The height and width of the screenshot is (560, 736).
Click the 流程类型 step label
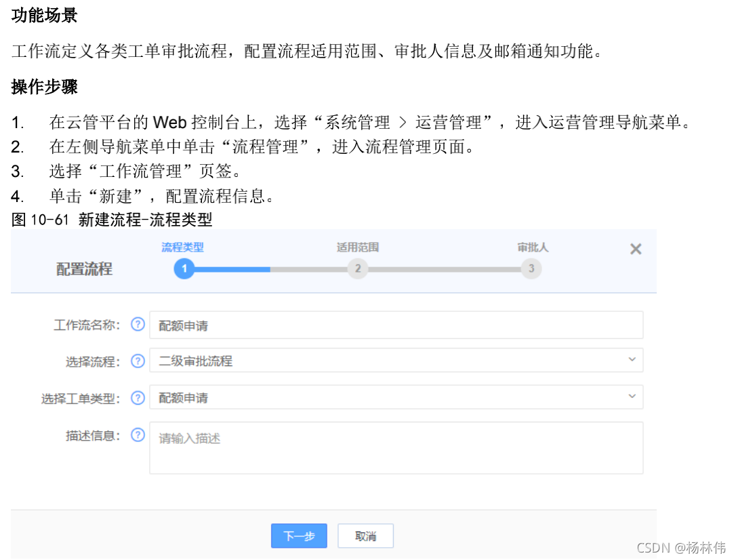pos(182,247)
